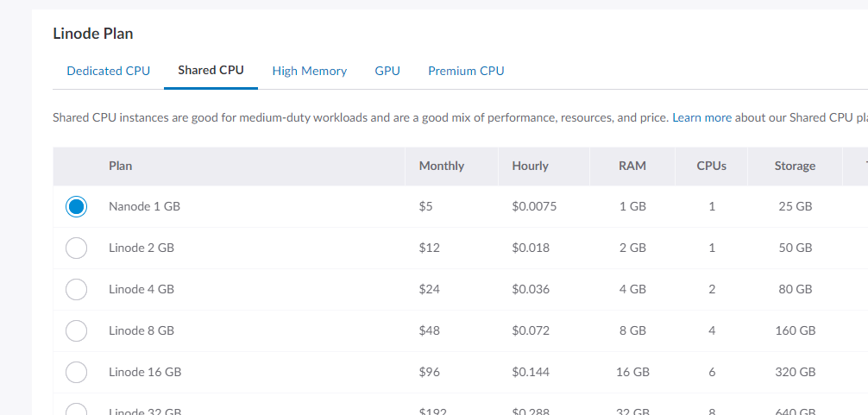Open the Shared CPU tab
Viewport: 868px width, 415px height.
tap(211, 70)
